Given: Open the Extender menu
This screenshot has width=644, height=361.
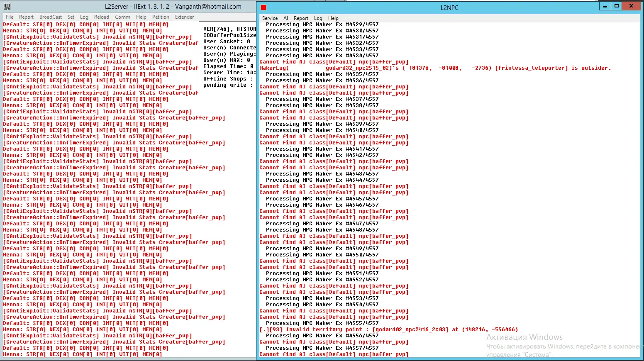Looking at the screenshot, I should click(185, 17).
